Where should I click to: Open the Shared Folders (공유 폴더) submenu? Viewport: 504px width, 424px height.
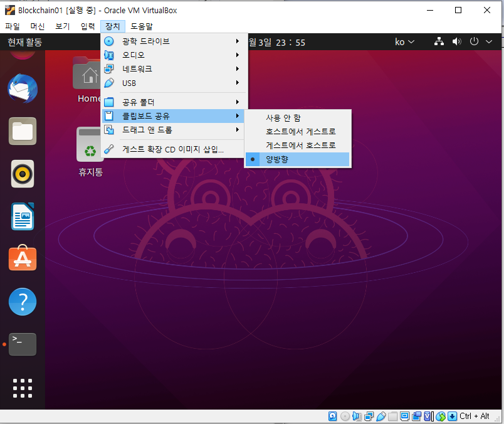[174, 102]
